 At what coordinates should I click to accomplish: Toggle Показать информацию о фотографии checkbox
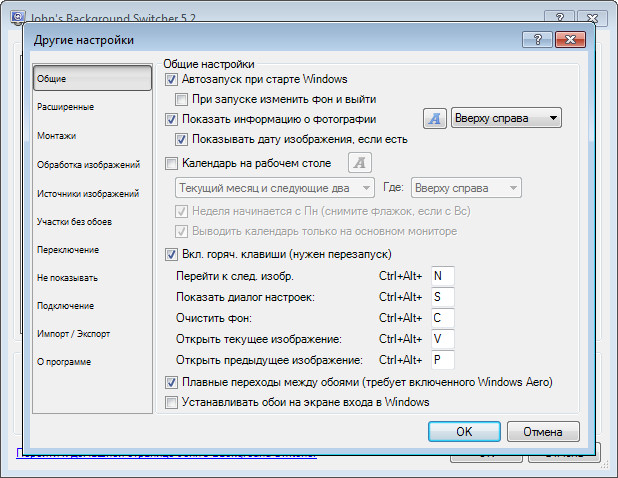(x=171, y=119)
